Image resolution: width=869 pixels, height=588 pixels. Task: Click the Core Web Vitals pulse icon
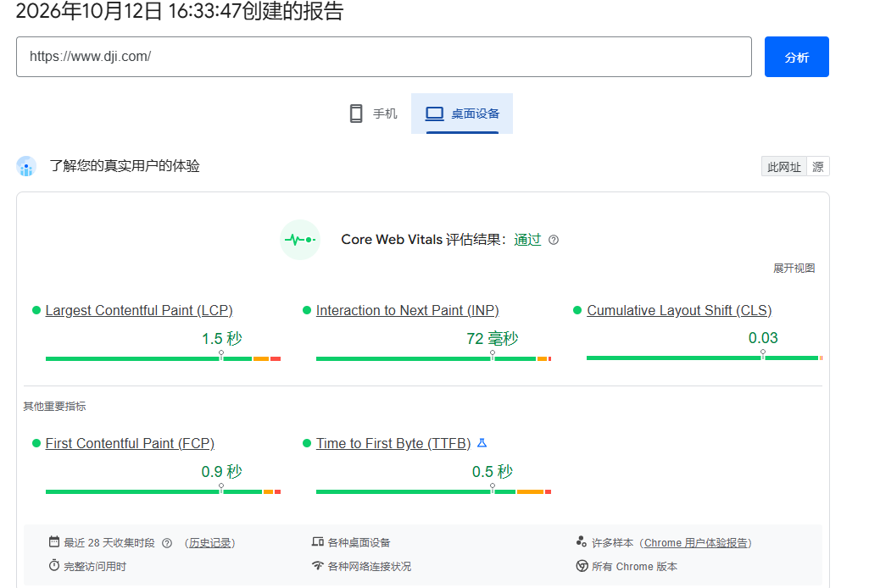tap(300, 240)
